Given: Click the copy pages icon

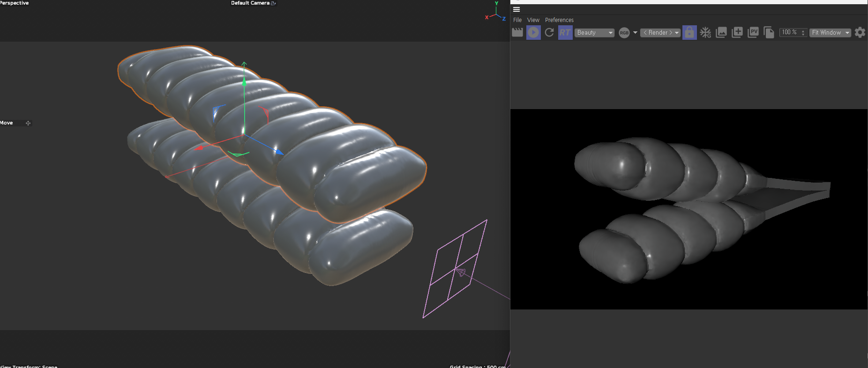Looking at the screenshot, I should coord(769,32).
